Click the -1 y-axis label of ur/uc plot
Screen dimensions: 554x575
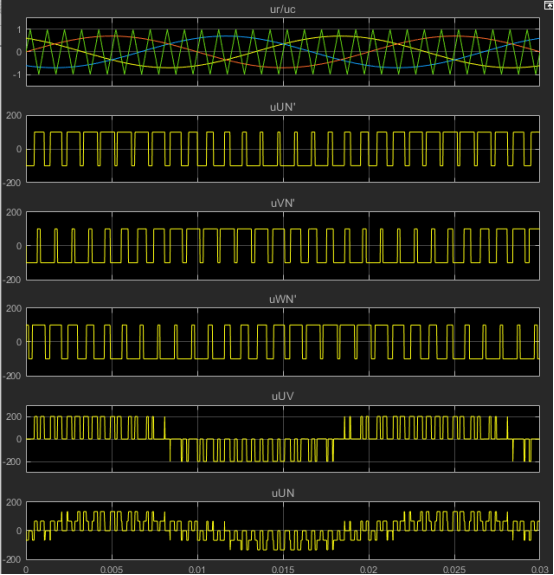coord(18,74)
